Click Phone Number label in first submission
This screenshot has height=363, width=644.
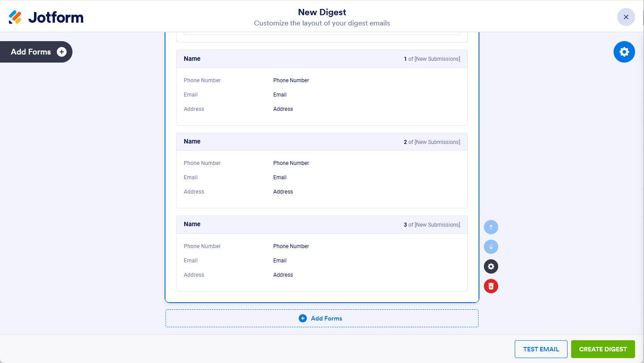[202, 80]
